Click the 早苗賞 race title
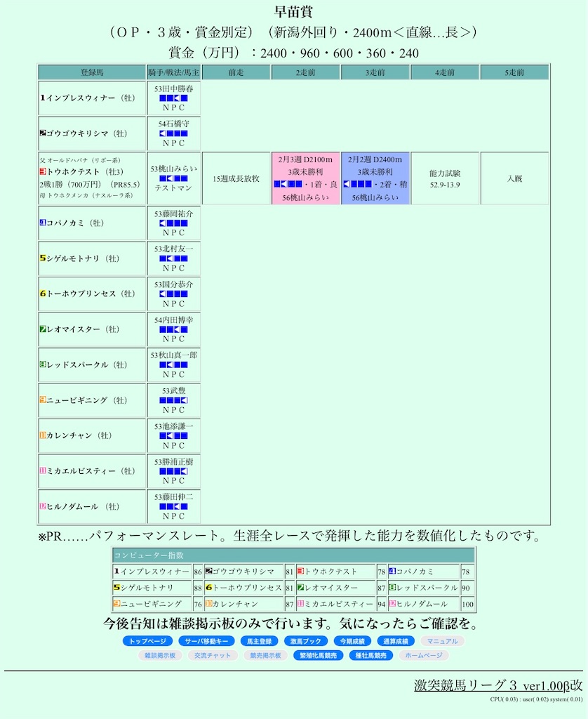Image resolution: width=588 pixels, height=719 pixels. 294,11
